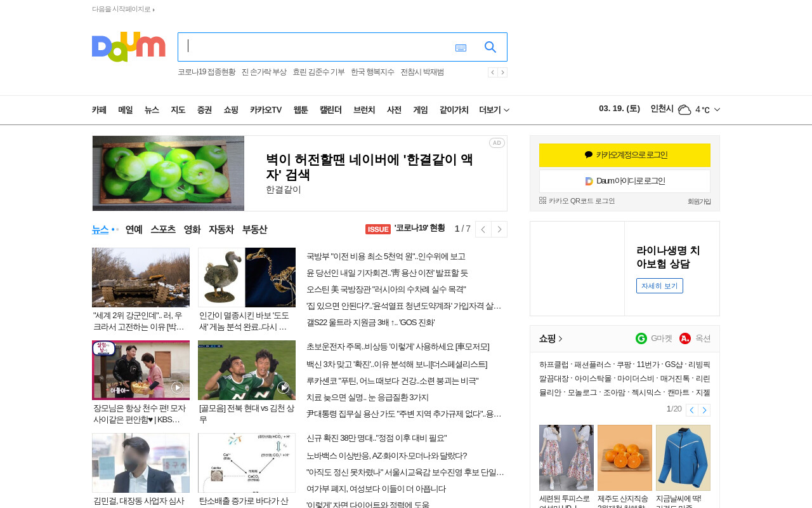Open 카페 in the service menu
The height and width of the screenshot is (508, 812).
99,110
